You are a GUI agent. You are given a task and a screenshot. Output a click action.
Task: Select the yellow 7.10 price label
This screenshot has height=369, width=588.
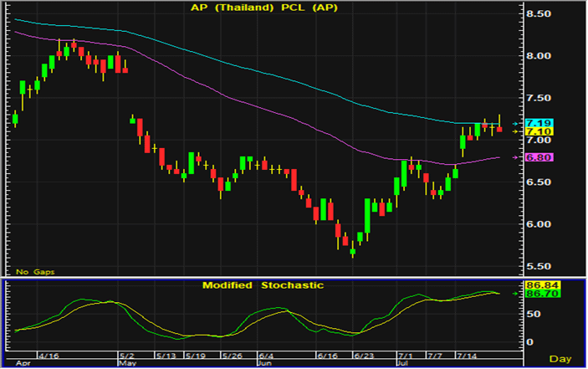537,132
